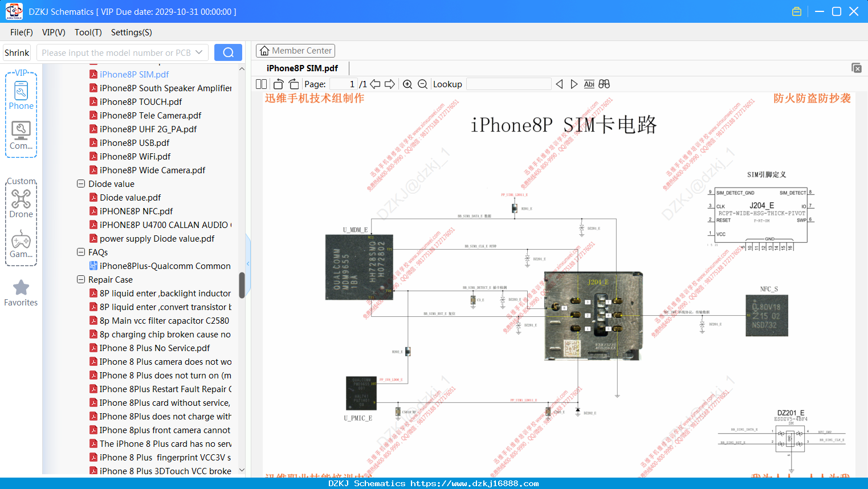Collapse the Diode value folder
This screenshot has width=868, height=489.
pyautogui.click(x=81, y=184)
